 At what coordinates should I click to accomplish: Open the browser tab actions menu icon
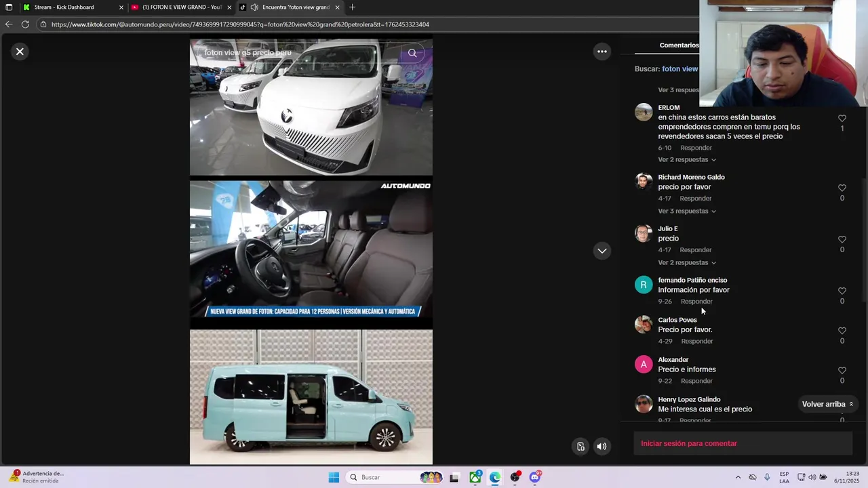pyautogui.click(x=9, y=7)
